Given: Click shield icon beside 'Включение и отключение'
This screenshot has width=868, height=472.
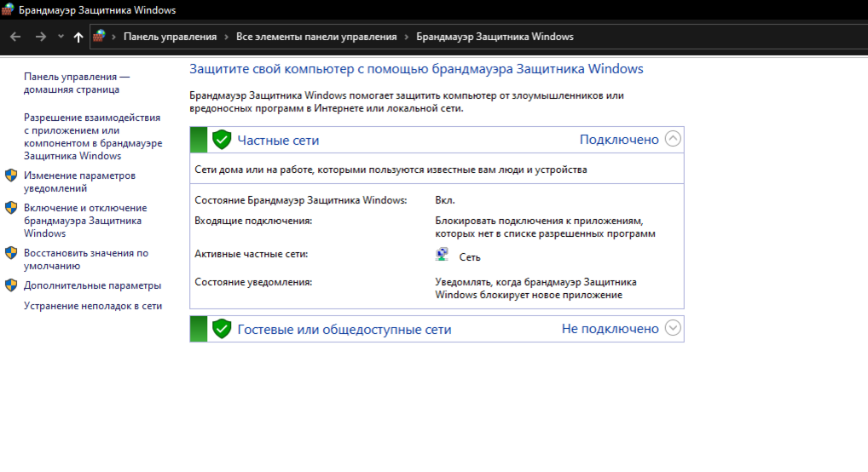Looking at the screenshot, I should pos(11,208).
